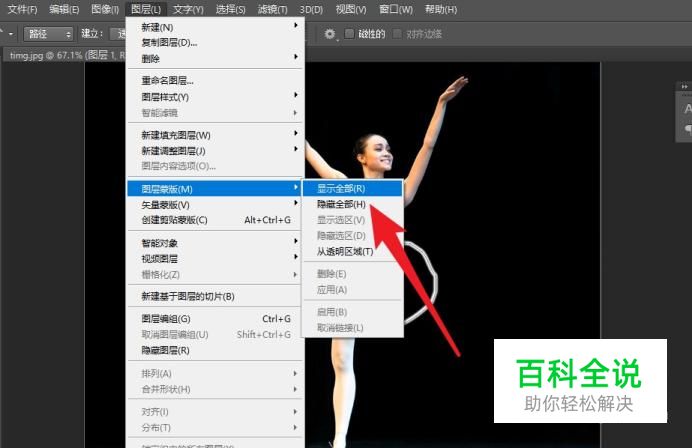The image size is (692, 448).
Task: Toggle the 磁性的 checkbox
Action: [x=349, y=34]
